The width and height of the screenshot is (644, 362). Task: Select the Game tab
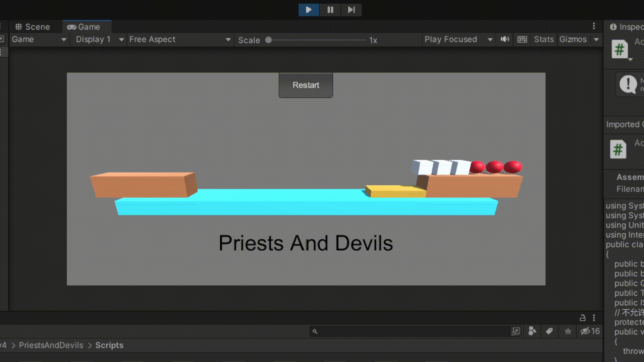pyautogui.click(x=84, y=27)
